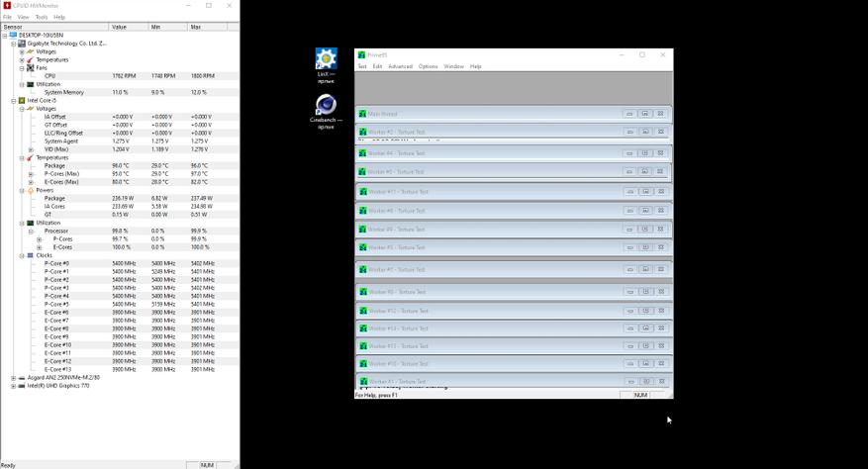Maximize the Worker #12 Torture Test window

coord(645,312)
